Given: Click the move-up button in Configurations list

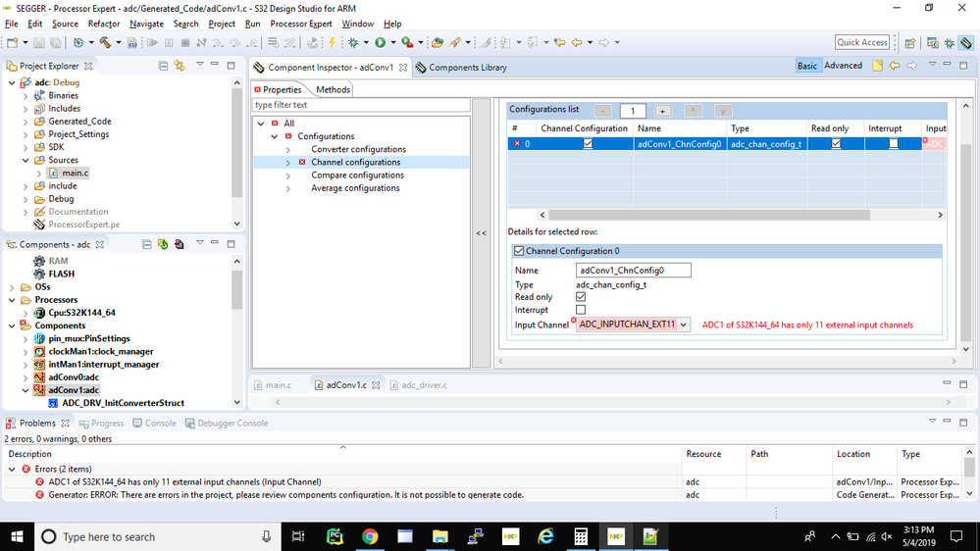Looking at the screenshot, I should (693, 111).
